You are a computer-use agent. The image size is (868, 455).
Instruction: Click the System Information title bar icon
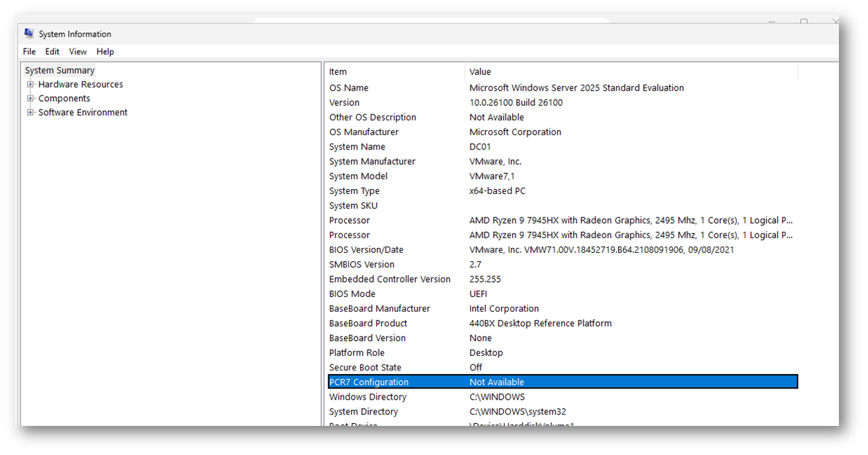click(x=29, y=33)
